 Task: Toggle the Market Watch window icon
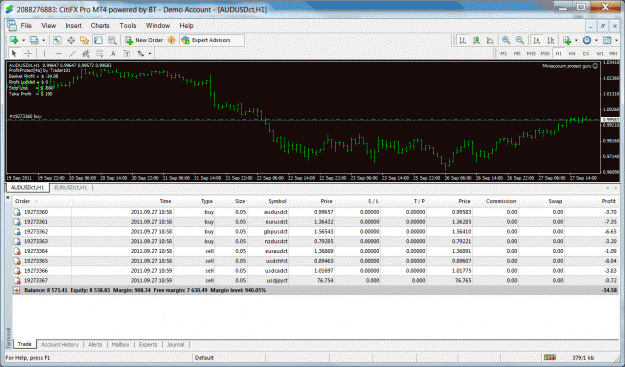(57, 40)
